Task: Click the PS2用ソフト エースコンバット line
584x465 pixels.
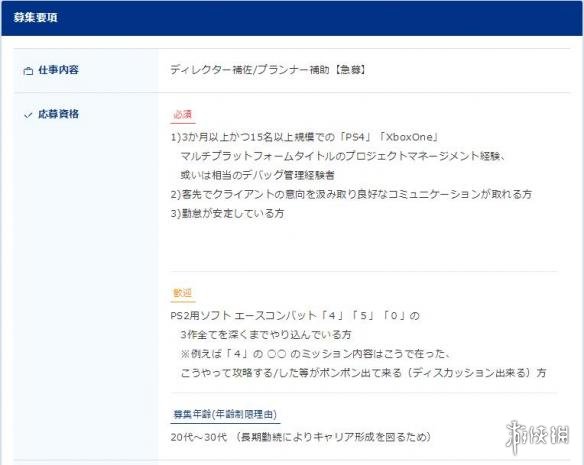Action: pyautogui.click(x=295, y=316)
